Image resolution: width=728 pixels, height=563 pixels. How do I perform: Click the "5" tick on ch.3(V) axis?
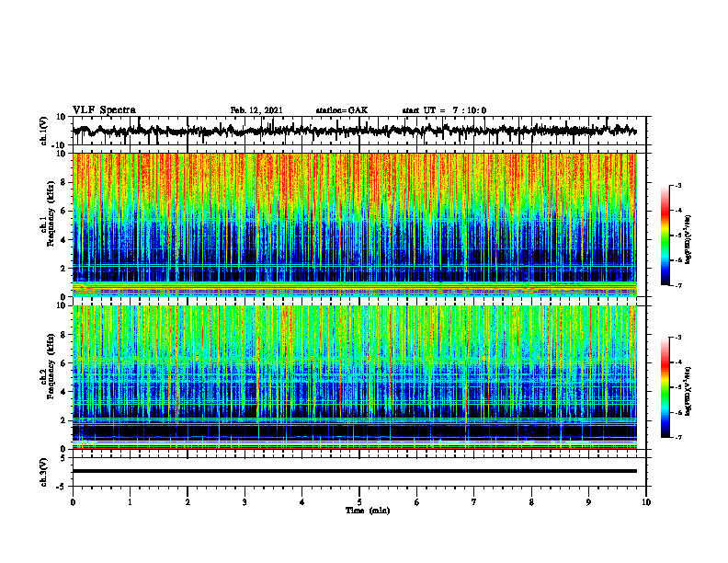point(64,458)
